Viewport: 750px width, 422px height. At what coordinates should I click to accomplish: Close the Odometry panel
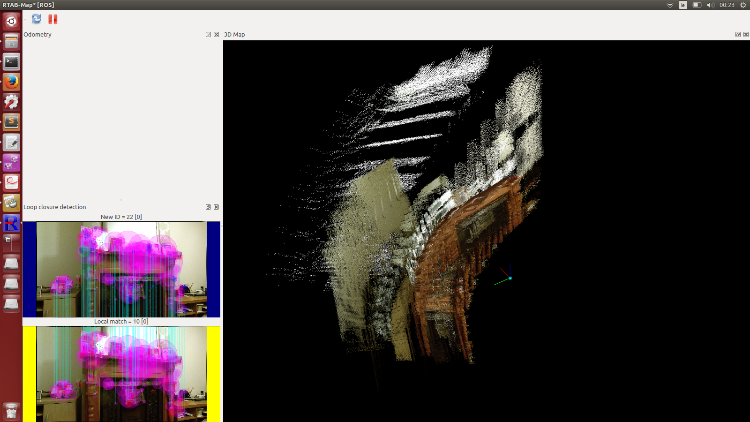pyautogui.click(x=217, y=35)
